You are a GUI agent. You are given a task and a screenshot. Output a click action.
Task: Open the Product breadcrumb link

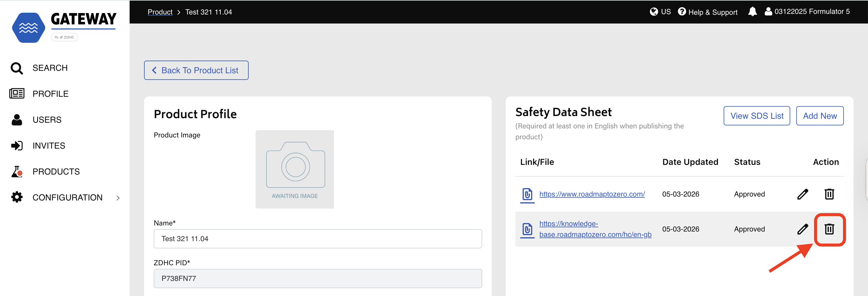coord(160,11)
